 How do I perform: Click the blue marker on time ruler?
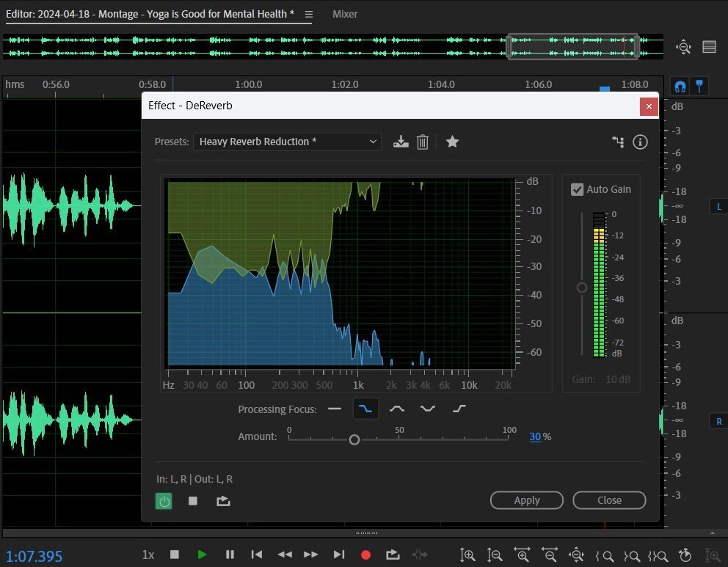[605, 89]
